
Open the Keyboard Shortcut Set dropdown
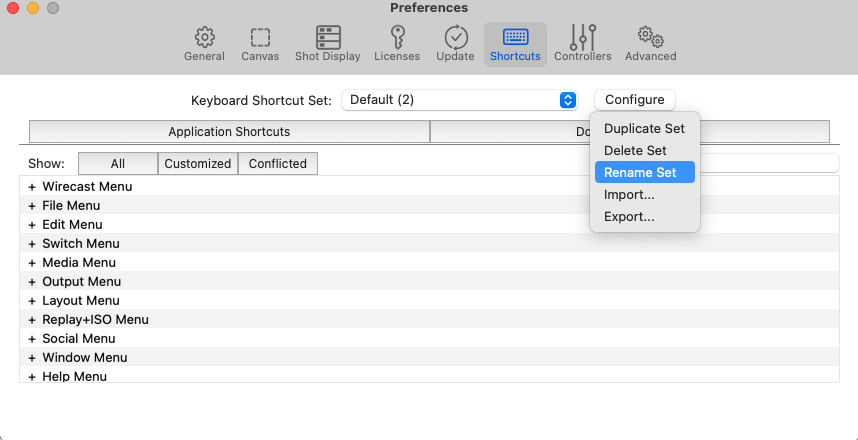point(460,100)
